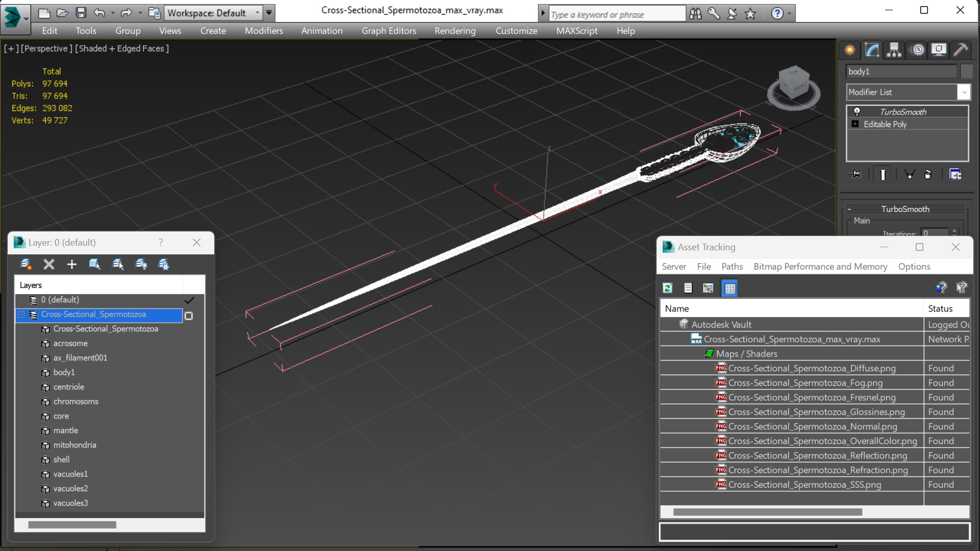The image size is (980, 551).
Task: Click Add Selected Objects to Layer plus
Action: pyautogui.click(x=71, y=264)
